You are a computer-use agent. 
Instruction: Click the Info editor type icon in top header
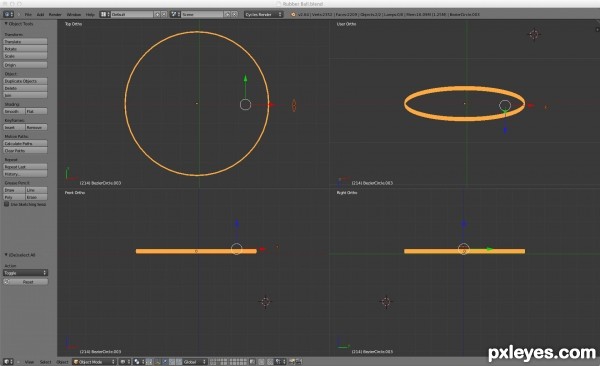[8, 14]
